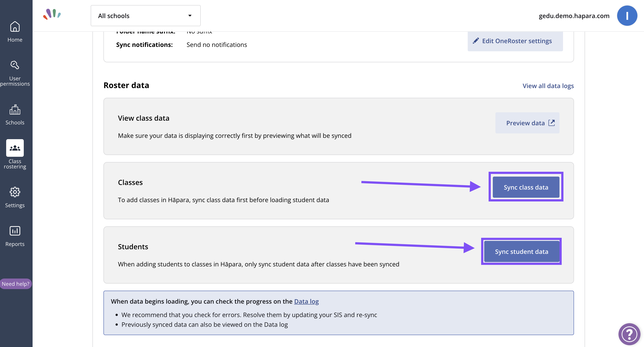The width and height of the screenshot is (644, 347).
Task: Select the Class rostering icon
Action: (x=15, y=148)
